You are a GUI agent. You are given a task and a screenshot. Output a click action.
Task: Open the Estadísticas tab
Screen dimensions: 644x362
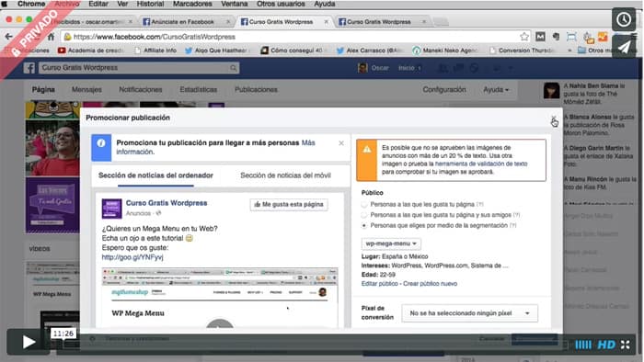click(x=199, y=89)
